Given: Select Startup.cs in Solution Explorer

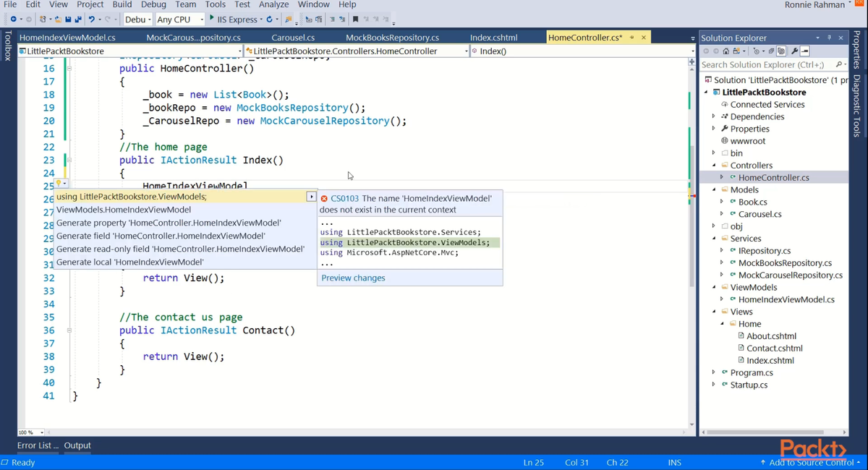Looking at the screenshot, I should [x=749, y=385].
